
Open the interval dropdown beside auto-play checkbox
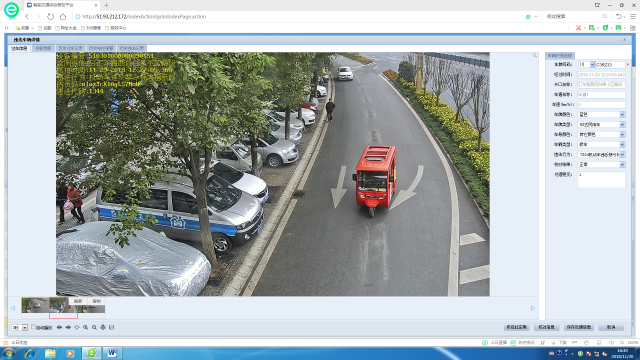tap(20, 327)
